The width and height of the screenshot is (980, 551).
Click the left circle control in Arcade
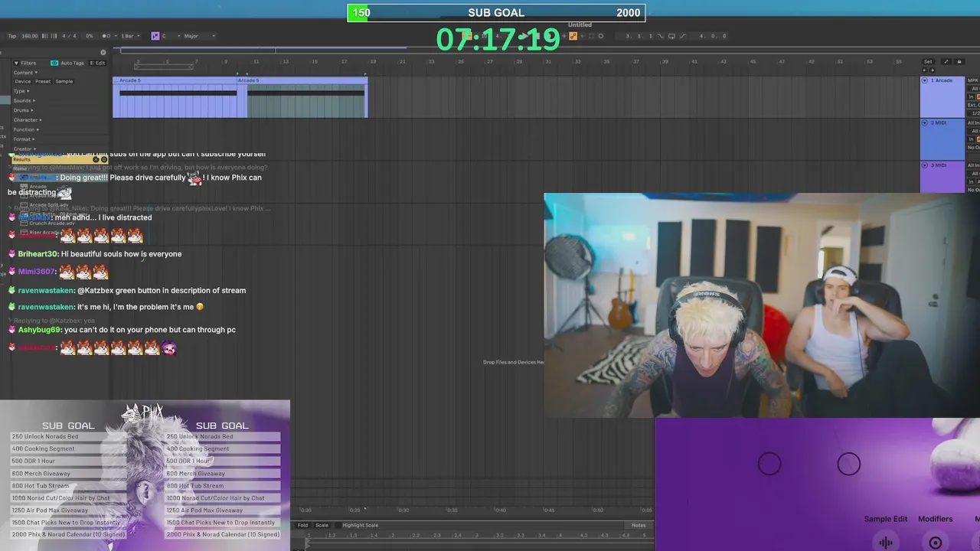769,464
